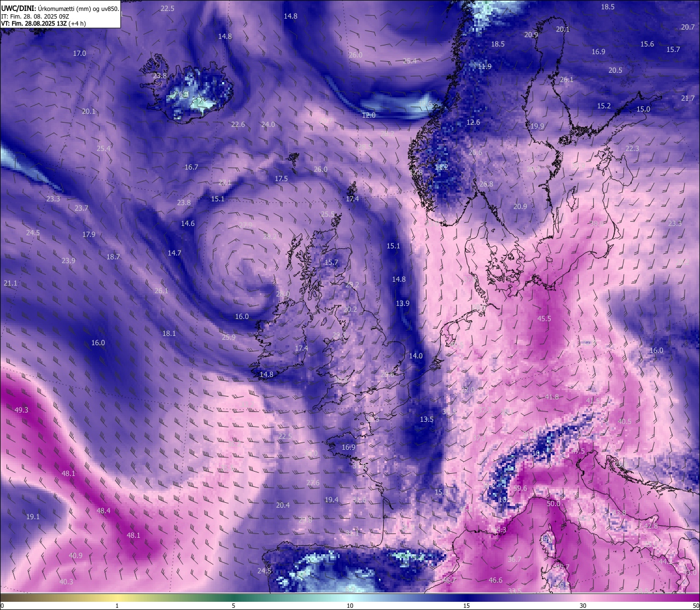Click the 14.0 value off East Anglia
Image resolution: width=700 pixels, height=610 pixels.
(x=416, y=356)
